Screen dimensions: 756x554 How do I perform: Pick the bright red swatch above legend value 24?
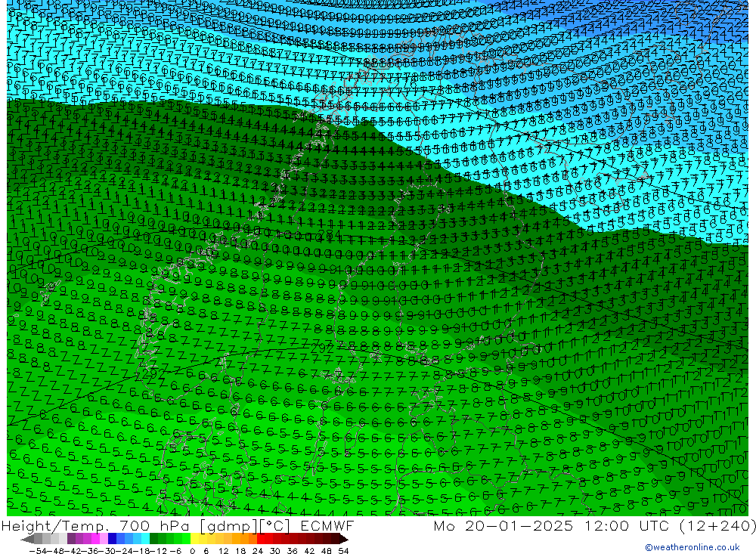(261, 539)
